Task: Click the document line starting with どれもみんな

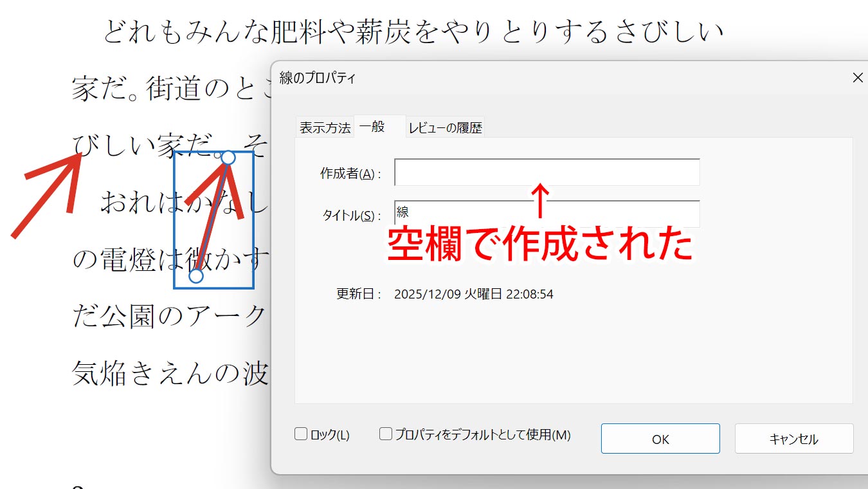Action: [411, 32]
